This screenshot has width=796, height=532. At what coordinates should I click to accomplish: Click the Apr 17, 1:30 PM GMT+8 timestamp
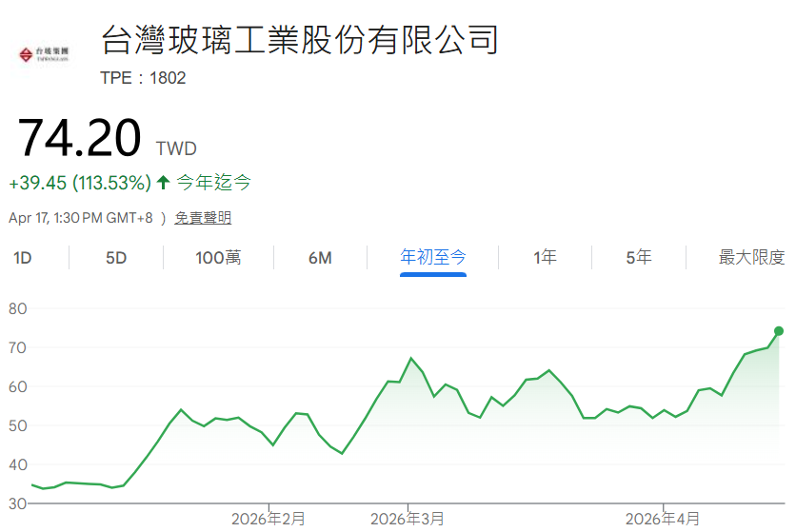pos(81,218)
